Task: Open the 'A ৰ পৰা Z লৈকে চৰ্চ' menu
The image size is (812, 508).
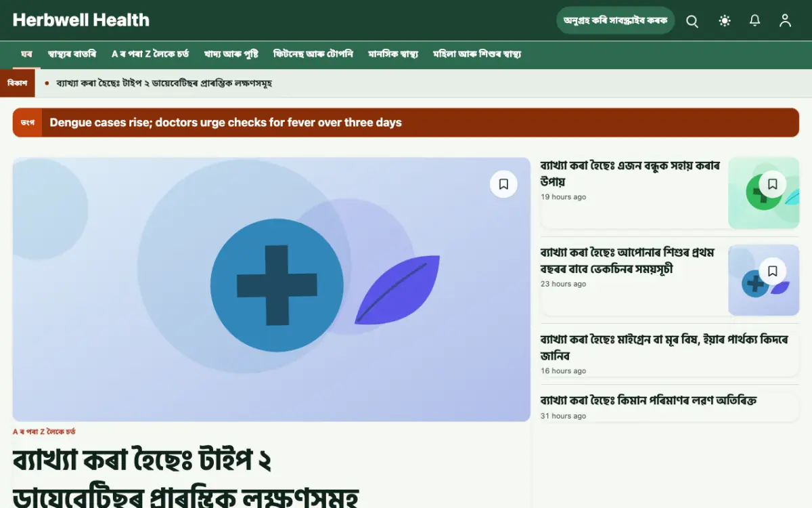Action: pos(150,54)
